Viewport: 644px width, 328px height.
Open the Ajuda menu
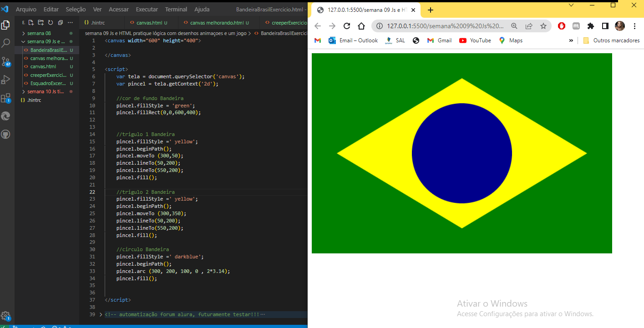click(x=202, y=9)
